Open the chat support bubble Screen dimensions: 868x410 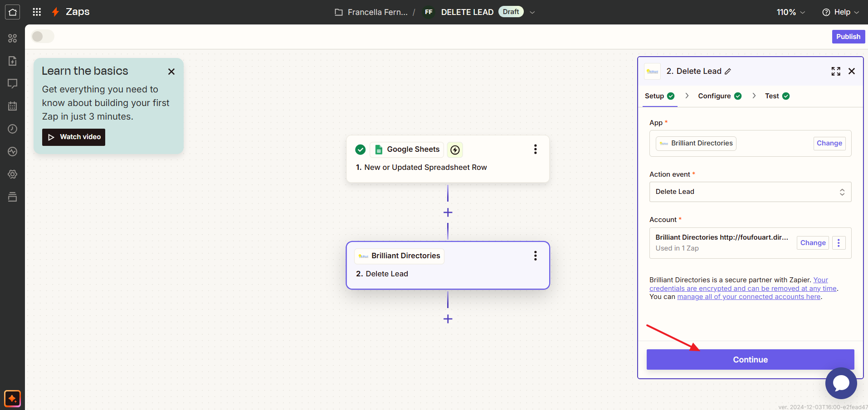point(841,383)
